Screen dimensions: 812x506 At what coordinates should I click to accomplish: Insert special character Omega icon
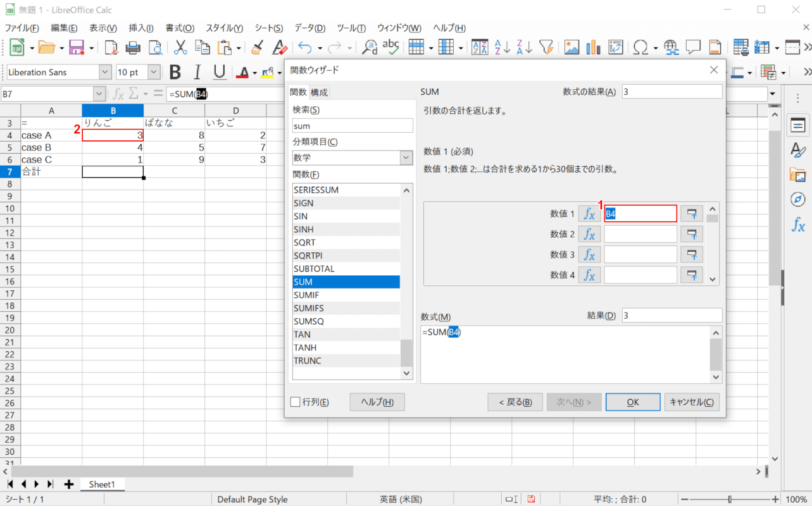pos(640,47)
